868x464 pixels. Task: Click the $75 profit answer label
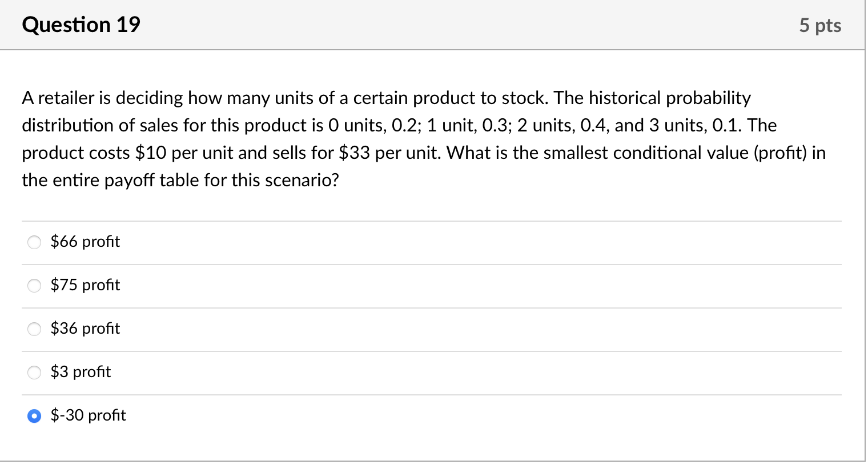click(86, 286)
